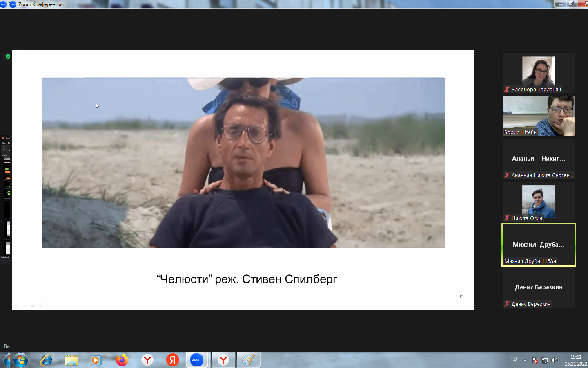Click the caption "Челюсти" реж. Стивен Спилберг

pyautogui.click(x=247, y=279)
